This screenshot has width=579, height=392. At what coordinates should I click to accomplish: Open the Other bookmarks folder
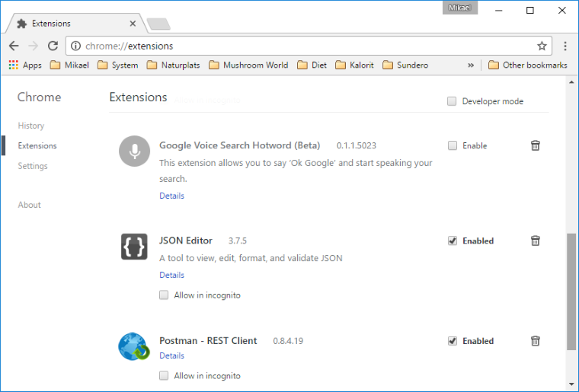click(x=528, y=65)
